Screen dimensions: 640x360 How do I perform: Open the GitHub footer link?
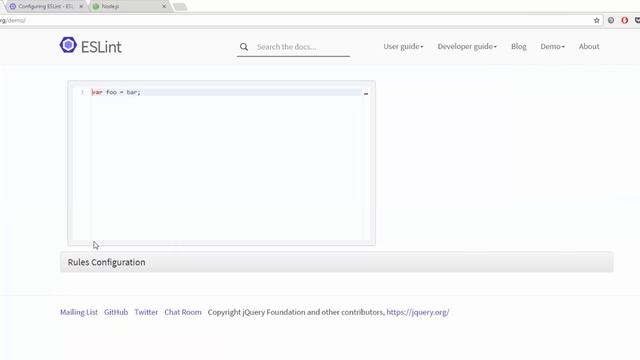click(x=116, y=312)
